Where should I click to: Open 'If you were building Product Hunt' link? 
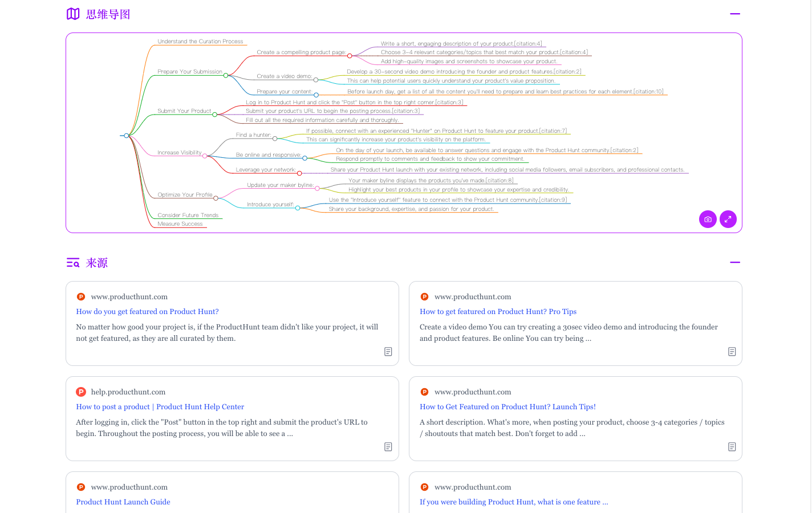coord(514,502)
